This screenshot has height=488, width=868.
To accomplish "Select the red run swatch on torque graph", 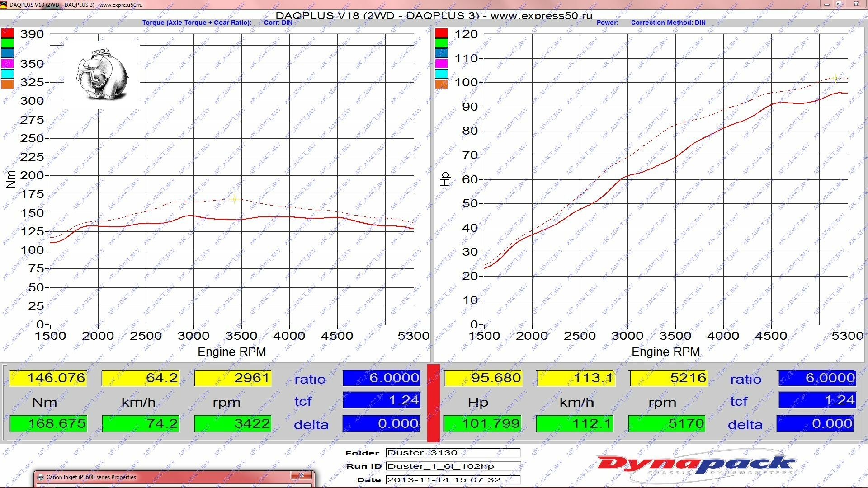I will pyautogui.click(x=7, y=33).
